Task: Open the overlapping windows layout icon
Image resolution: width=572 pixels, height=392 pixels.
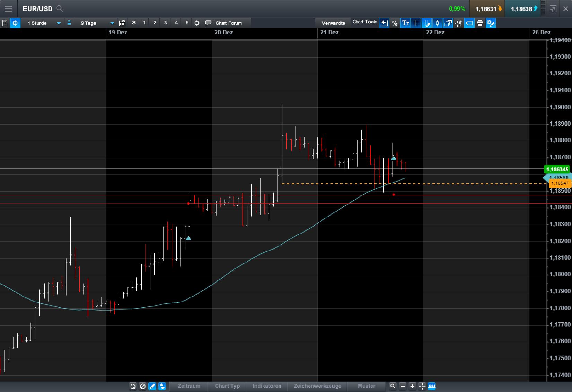Action: pos(448,23)
